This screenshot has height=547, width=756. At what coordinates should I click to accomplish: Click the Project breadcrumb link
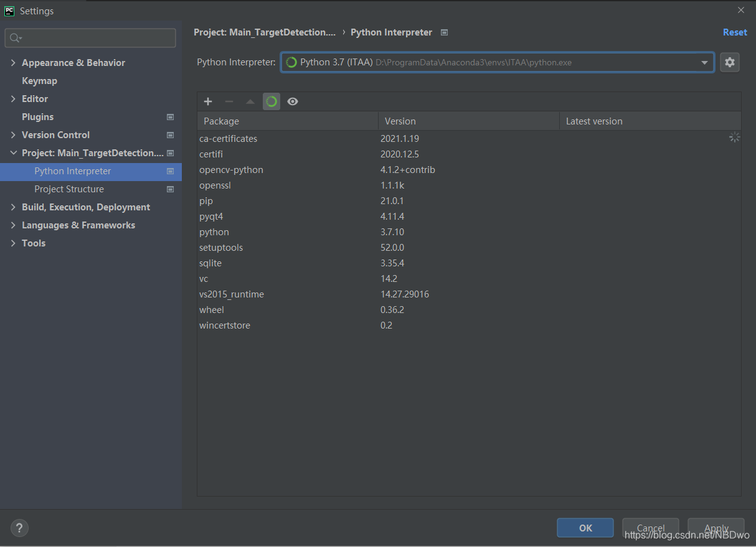click(x=265, y=32)
